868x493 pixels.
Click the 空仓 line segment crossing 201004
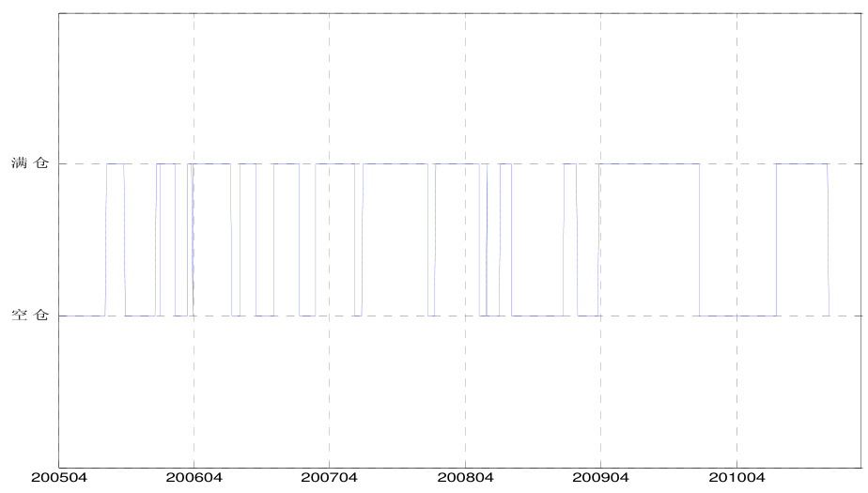(x=738, y=316)
